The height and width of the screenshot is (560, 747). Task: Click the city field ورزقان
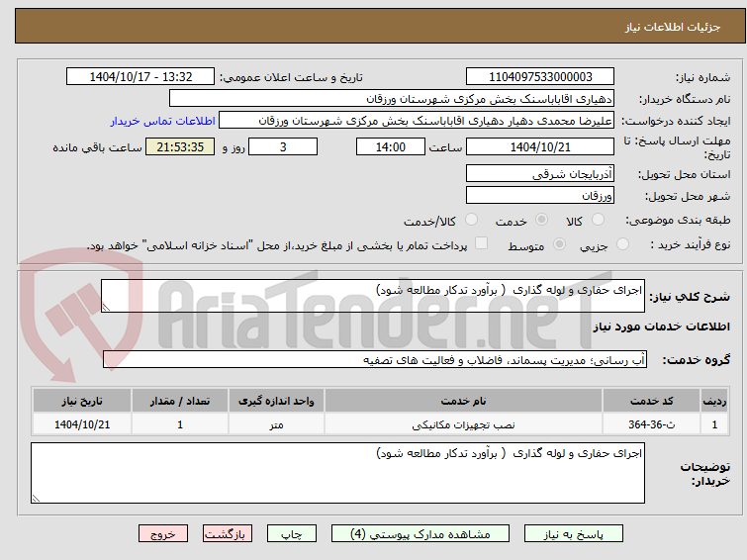tap(540, 195)
